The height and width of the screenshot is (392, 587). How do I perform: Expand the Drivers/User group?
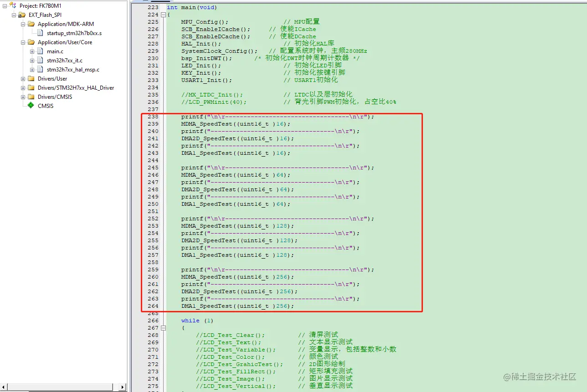[23, 79]
